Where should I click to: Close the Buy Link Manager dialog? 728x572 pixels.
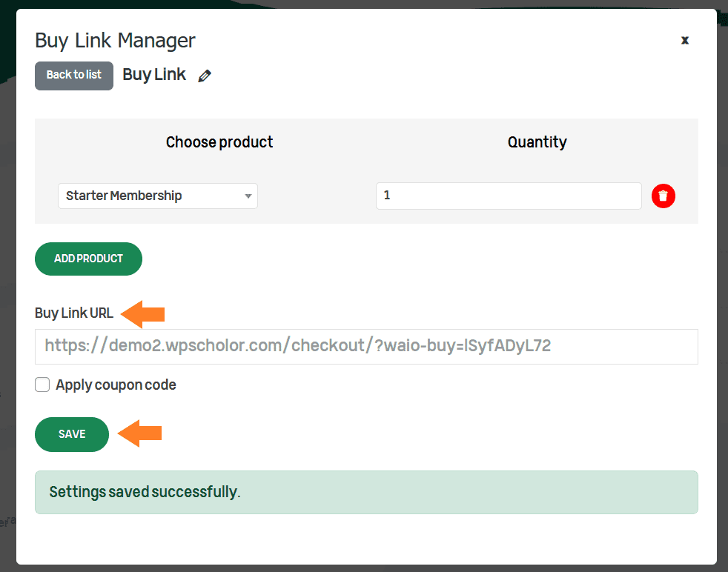tap(685, 40)
